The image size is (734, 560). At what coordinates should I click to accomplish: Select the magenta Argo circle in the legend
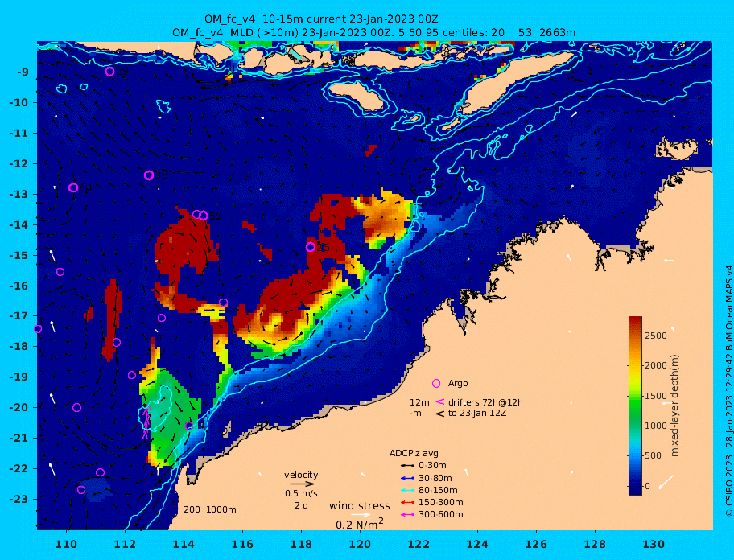tap(436, 383)
